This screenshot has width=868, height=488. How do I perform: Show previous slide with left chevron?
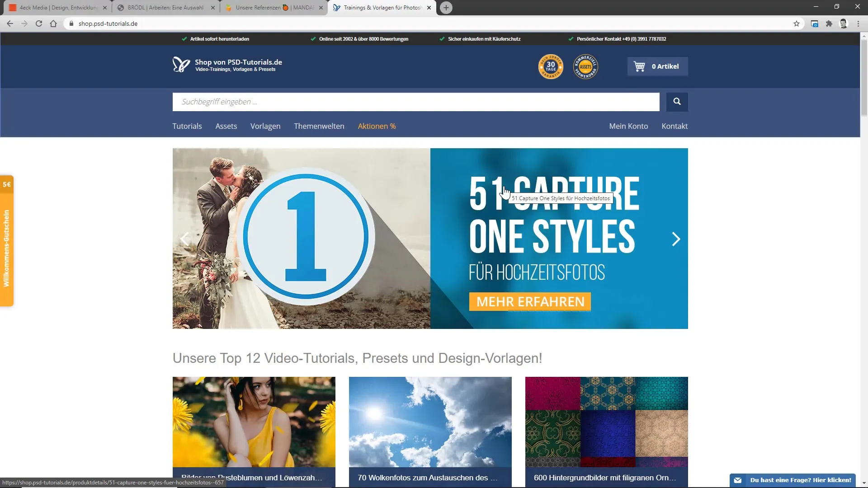[184, 239]
